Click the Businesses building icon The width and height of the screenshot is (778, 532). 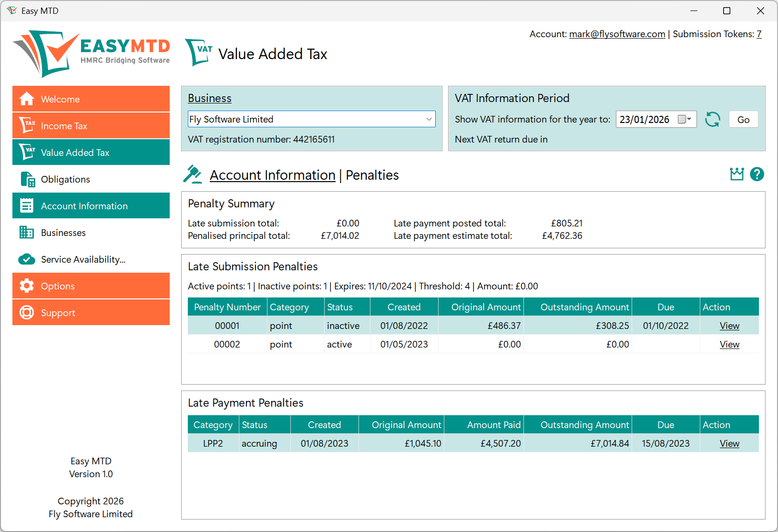coord(27,233)
